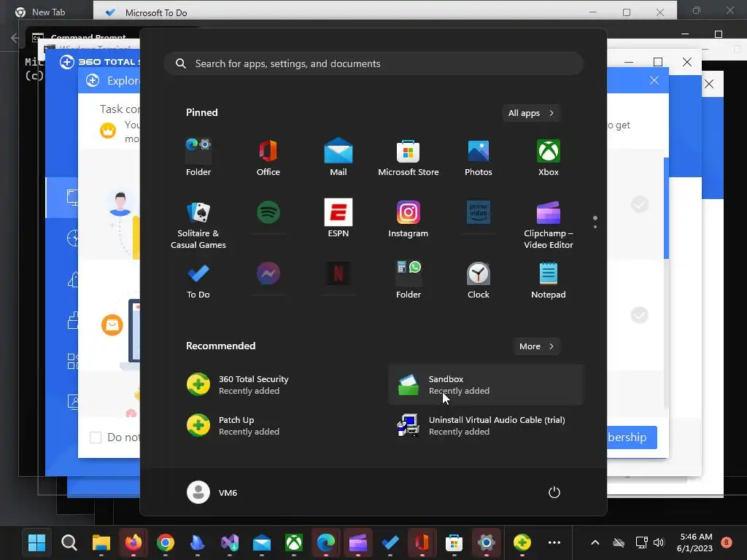The height and width of the screenshot is (560, 747).
Task: Open Google Chrome from taskbar
Action: click(166, 542)
